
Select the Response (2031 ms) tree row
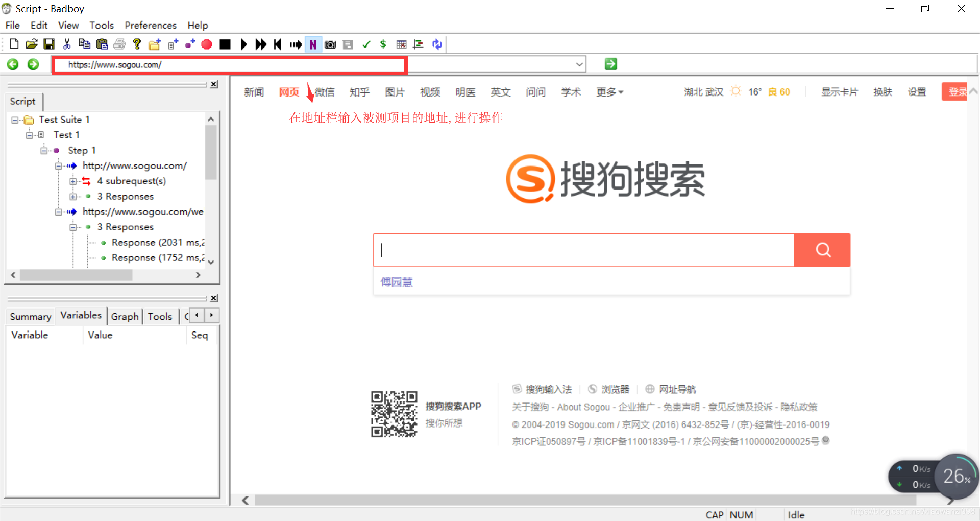(x=158, y=242)
